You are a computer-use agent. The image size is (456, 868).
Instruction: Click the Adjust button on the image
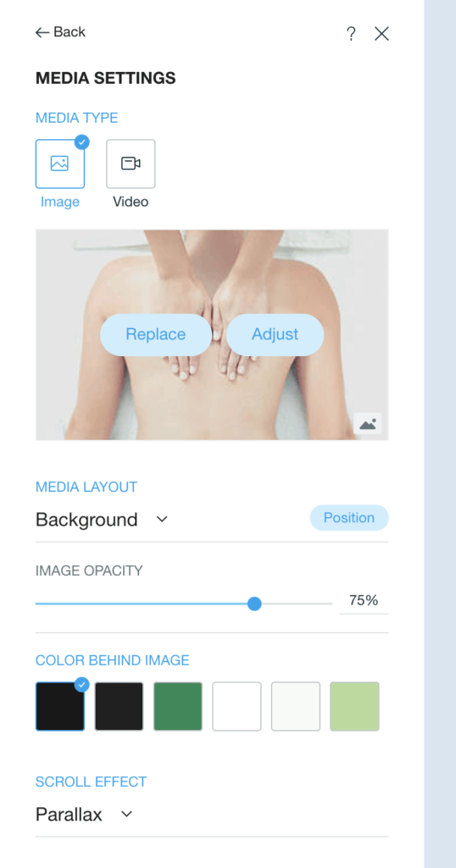point(275,334)
